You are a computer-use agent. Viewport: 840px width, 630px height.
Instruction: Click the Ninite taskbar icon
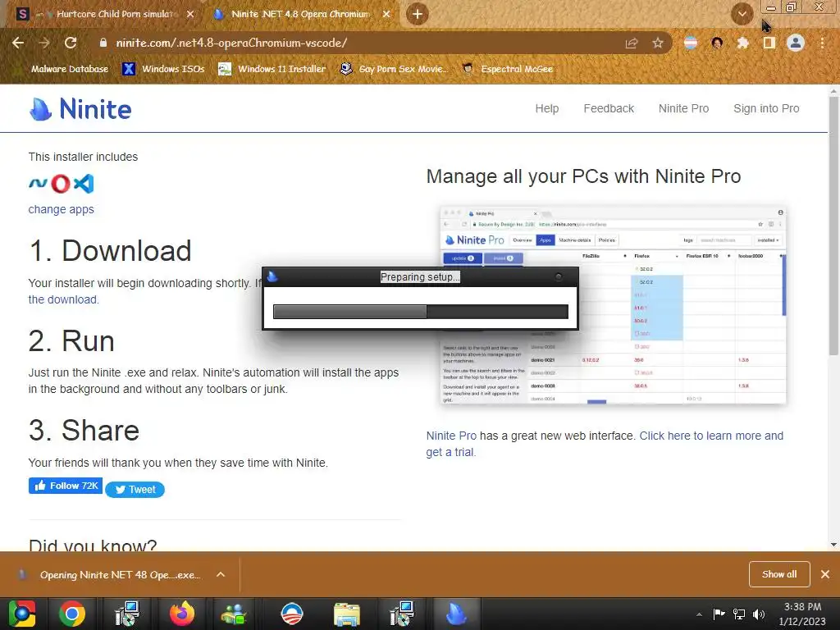coord(456,614)
